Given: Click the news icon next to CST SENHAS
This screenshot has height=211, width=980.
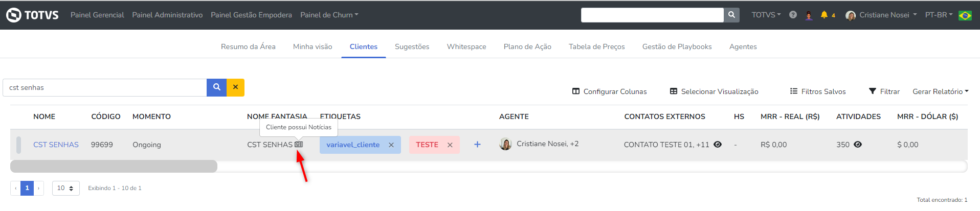Looking at the screenshot, I should [299, 145].
